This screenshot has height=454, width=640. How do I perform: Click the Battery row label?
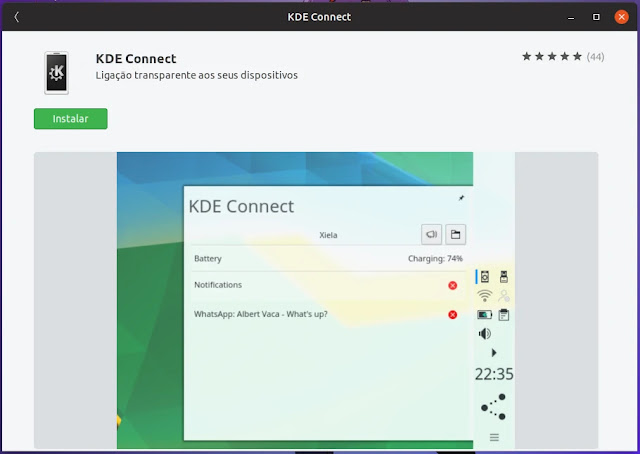[x=208, y=259]
